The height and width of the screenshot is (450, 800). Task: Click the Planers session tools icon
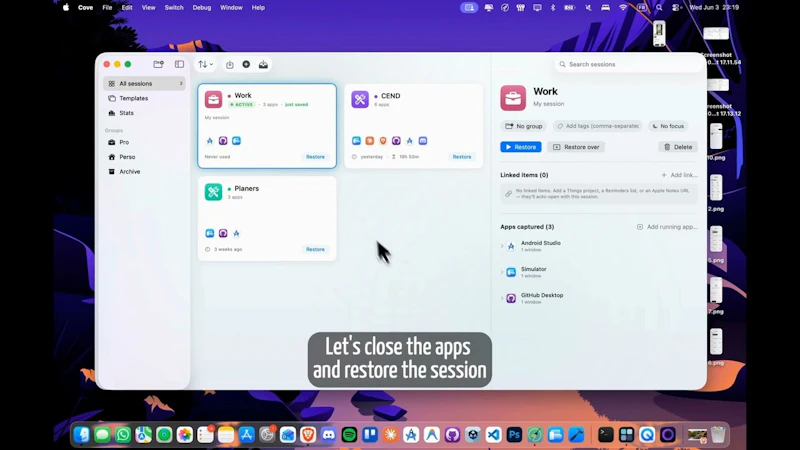[213, 192]
